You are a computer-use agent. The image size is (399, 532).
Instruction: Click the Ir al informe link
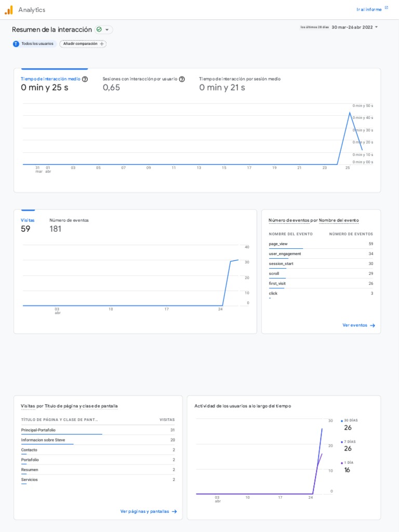(x=369, y=10)
